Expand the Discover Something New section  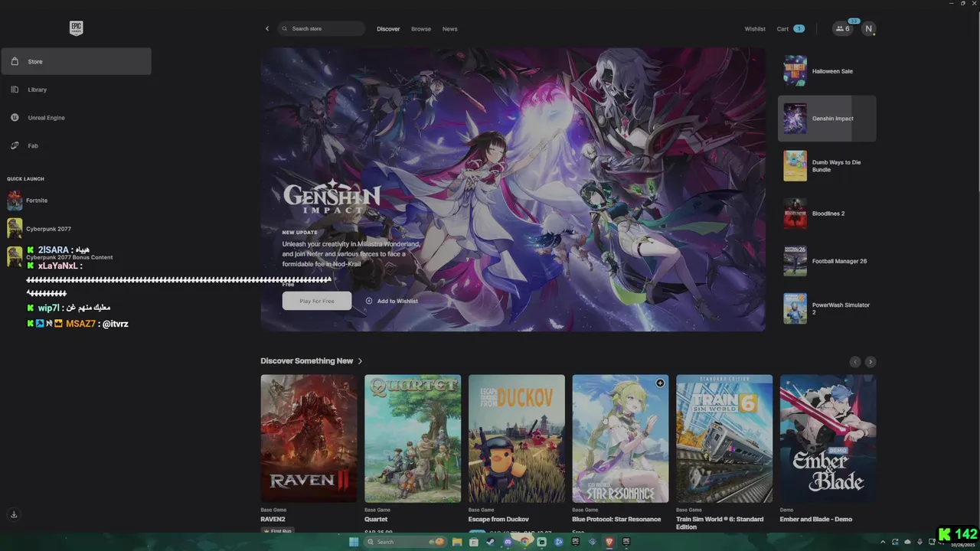pos(311,361)
